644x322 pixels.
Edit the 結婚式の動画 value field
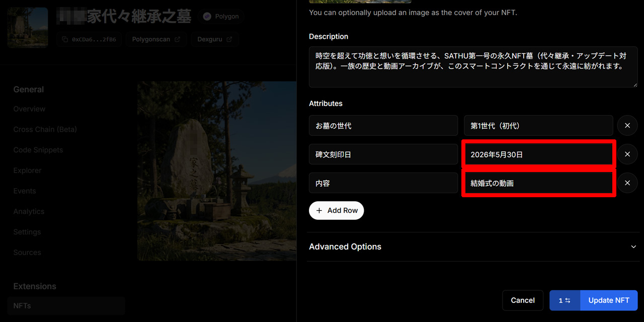point(538,183)
